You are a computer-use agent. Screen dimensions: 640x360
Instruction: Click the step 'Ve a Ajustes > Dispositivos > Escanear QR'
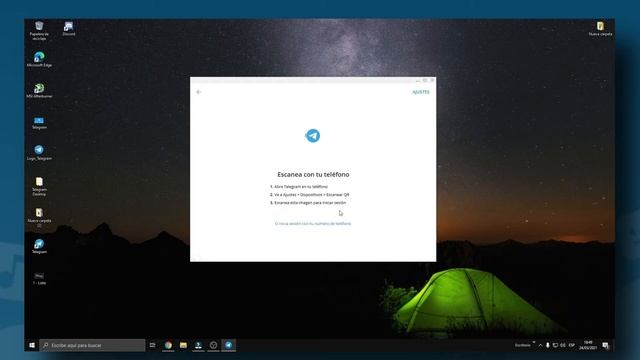tap(310, 195)
